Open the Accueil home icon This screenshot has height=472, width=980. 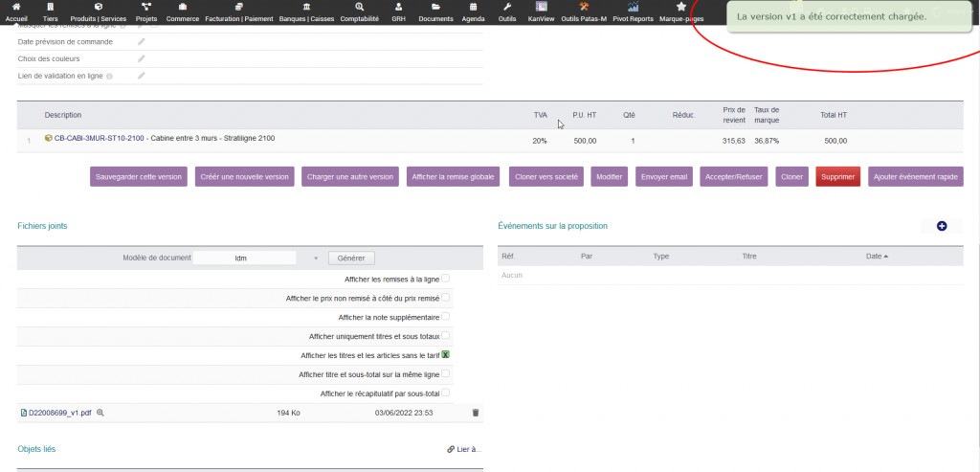(x=15, y=11)
